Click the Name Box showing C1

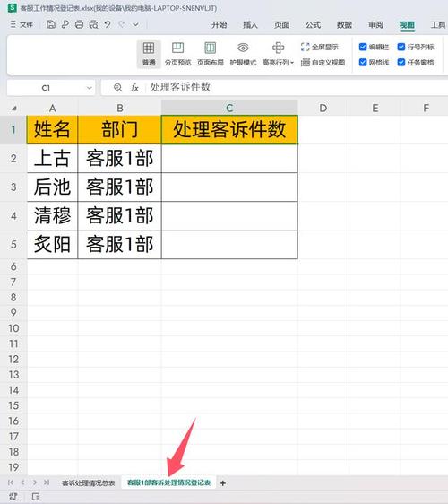pyautogui.click(x=46, y=88)
